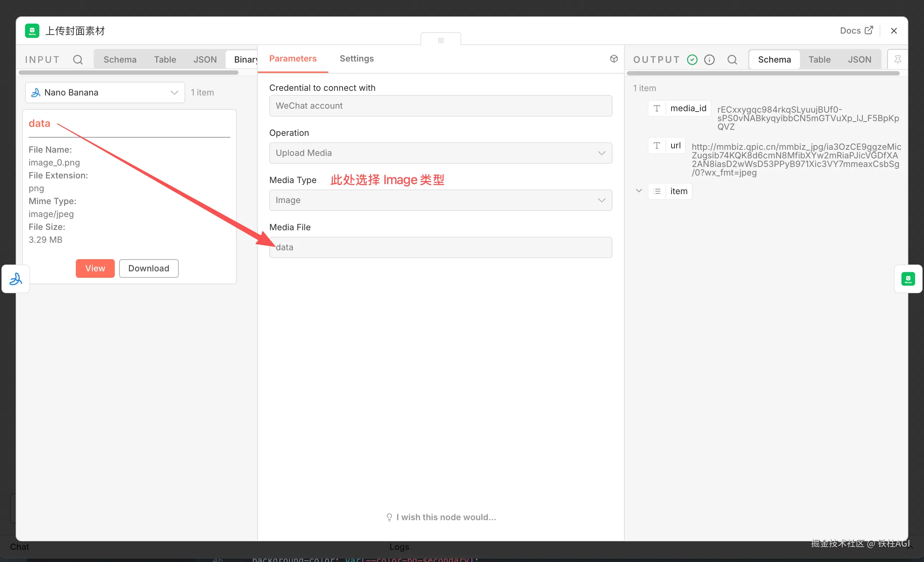Screen dimensions: 924x562
Task: Click the output info circle icon
Action: 709,60
